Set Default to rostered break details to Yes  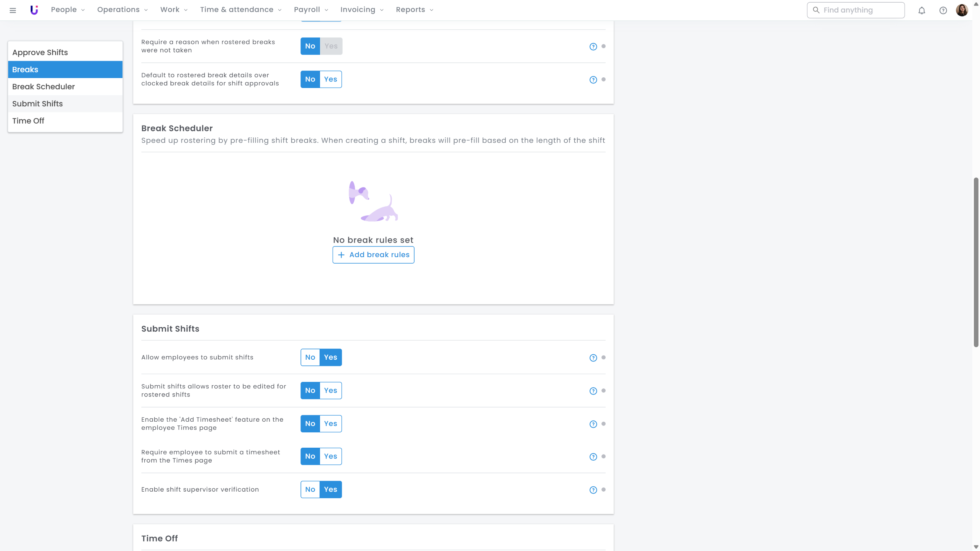click(x=330, y=79)
